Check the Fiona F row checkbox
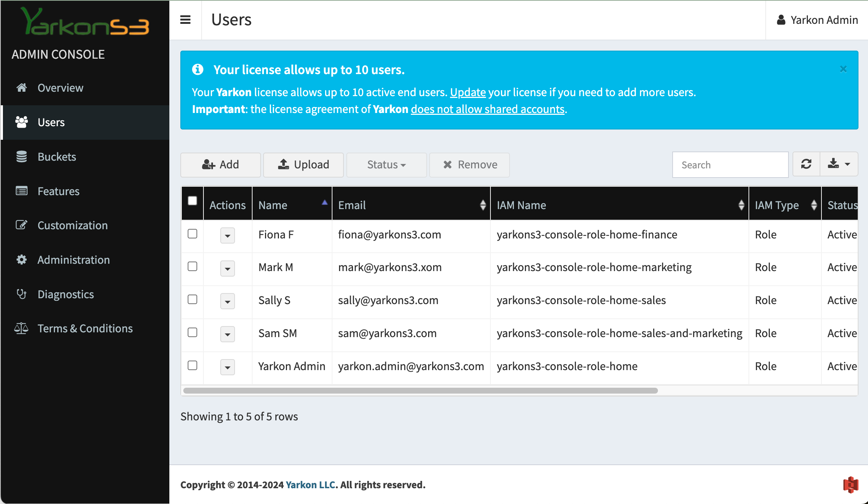 [192, 234]
